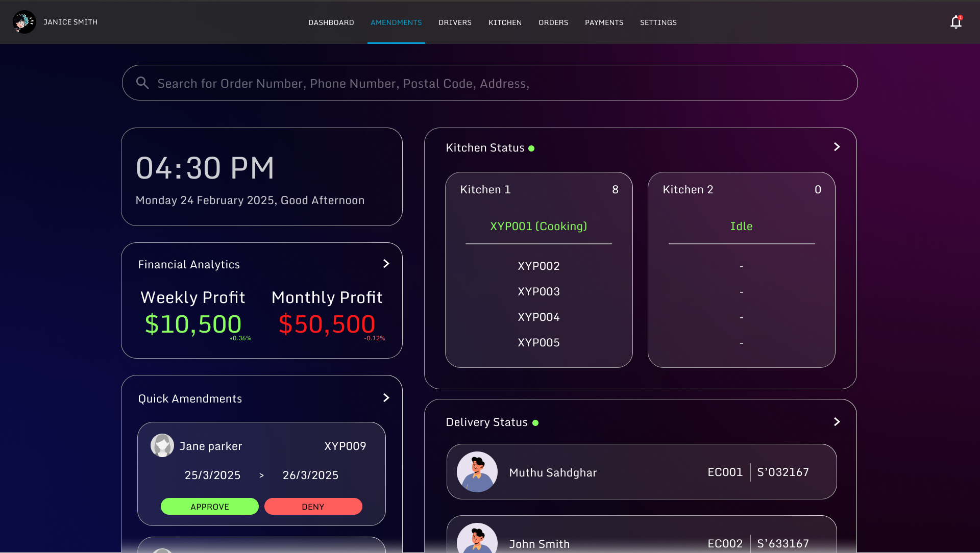Approve Jane Parker's amendment request
The height and width of the screenshot is (553, 980).
click(x=209, y=507)
